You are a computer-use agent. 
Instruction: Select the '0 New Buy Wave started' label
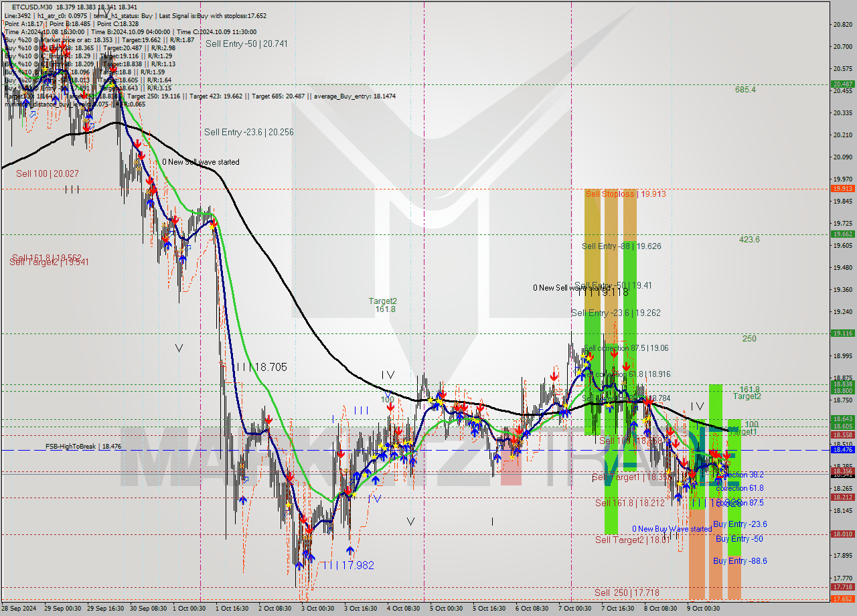point(672,529)
